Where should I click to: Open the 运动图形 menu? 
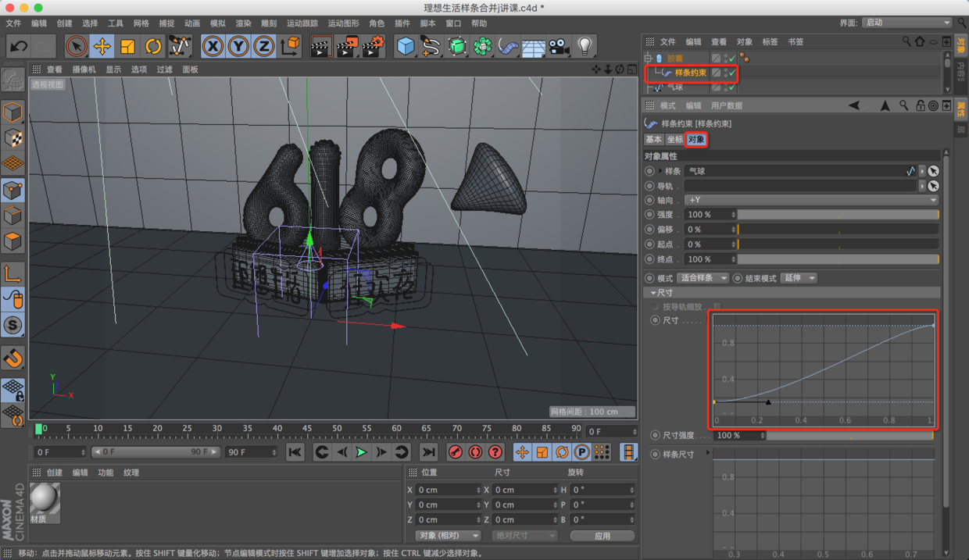(344, 23)
